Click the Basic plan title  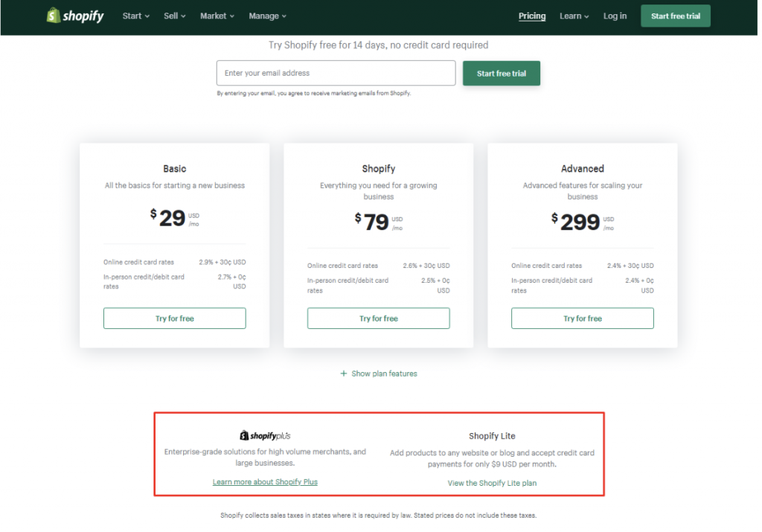174,169
